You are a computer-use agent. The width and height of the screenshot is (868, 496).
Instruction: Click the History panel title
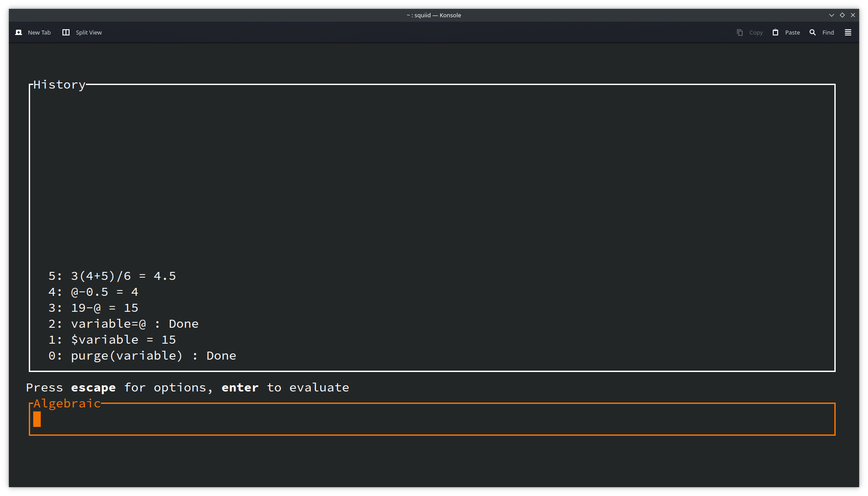pyautogui.click(x=59, y=85)
